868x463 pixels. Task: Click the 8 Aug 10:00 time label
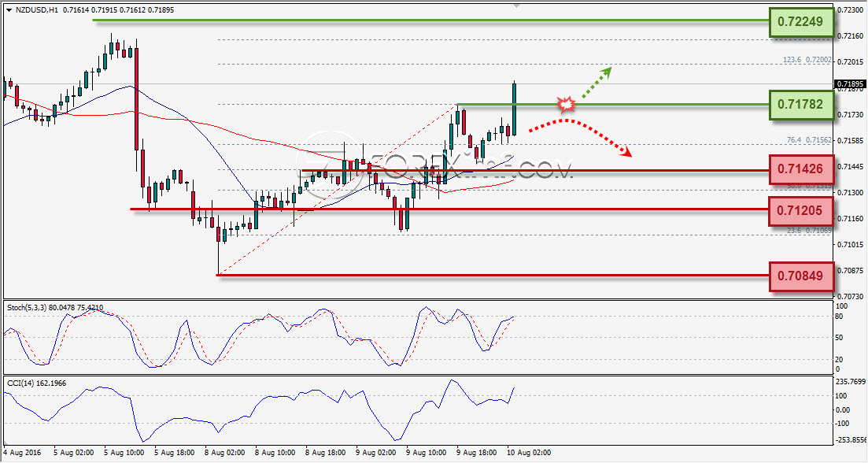tap(275, 453)
